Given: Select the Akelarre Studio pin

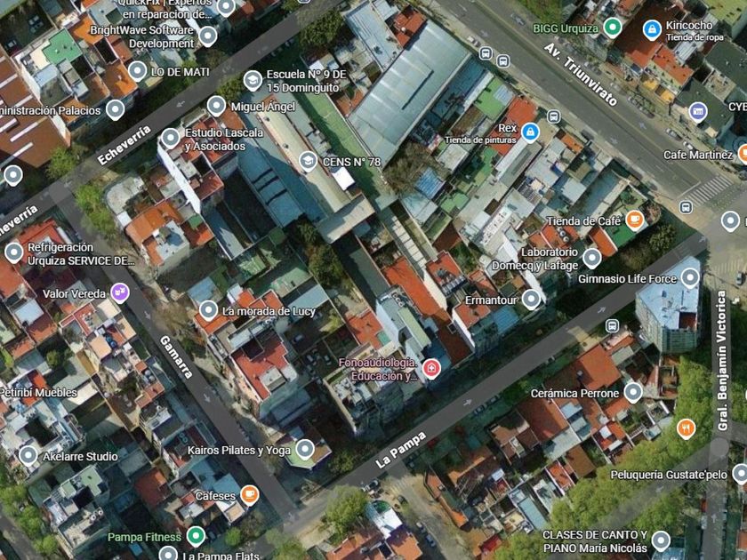Looking at the screenshot, I should point(28,455).
